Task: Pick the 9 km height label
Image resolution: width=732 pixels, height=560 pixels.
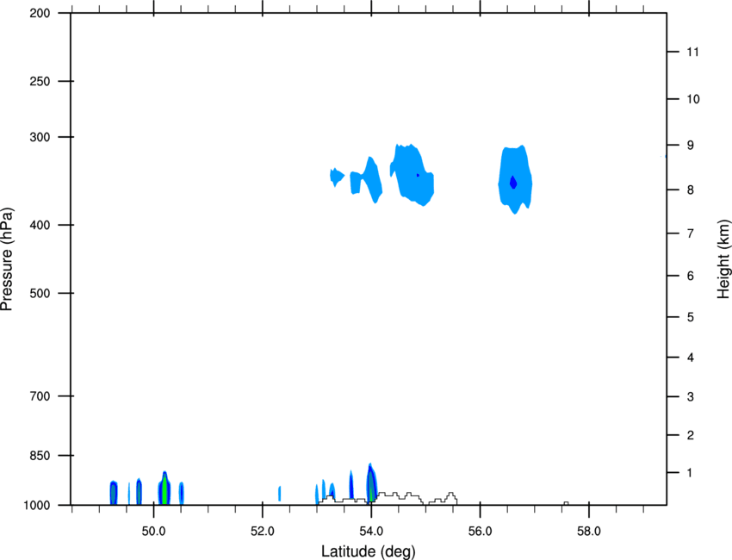Action: click(690, 146)
